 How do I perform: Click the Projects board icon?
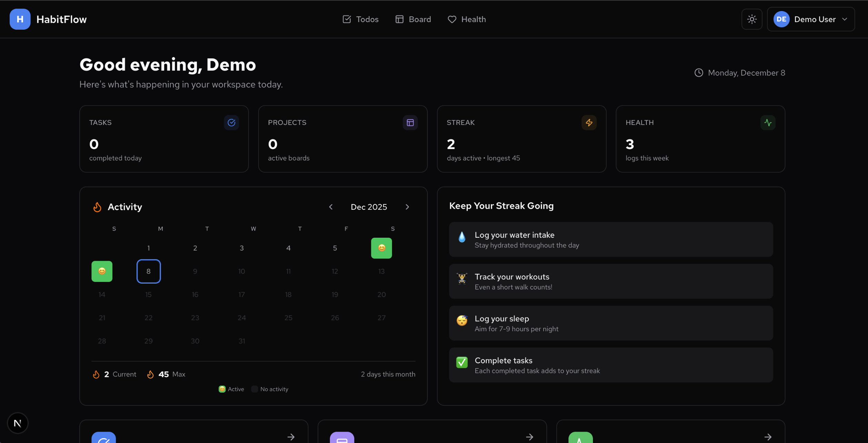coord(410,122)
